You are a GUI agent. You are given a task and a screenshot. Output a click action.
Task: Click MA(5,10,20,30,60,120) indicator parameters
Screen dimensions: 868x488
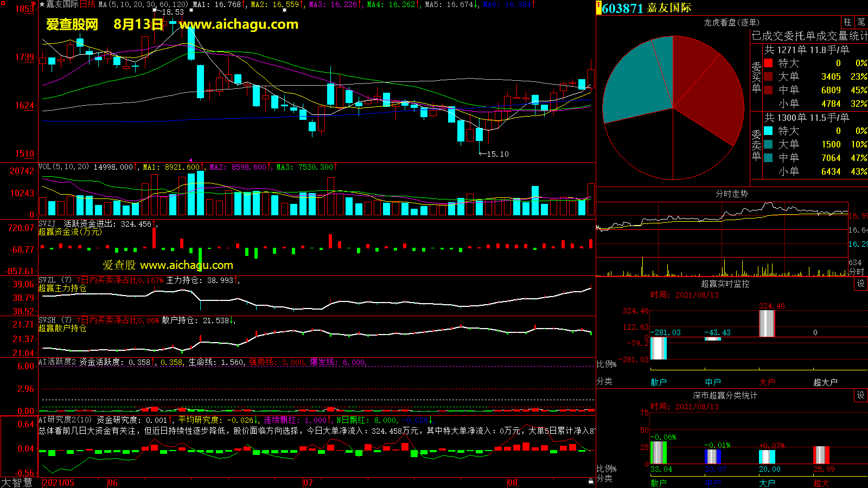click(x=143, y=4)
